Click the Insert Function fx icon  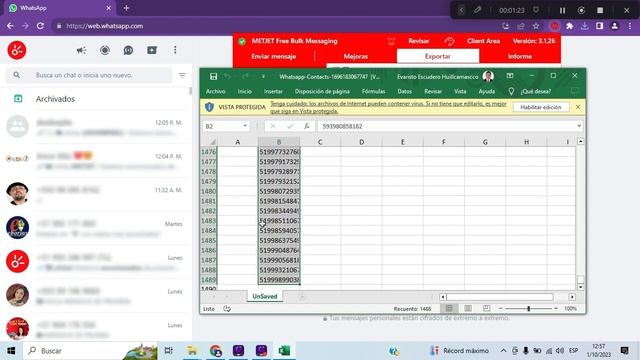[307, 127]
